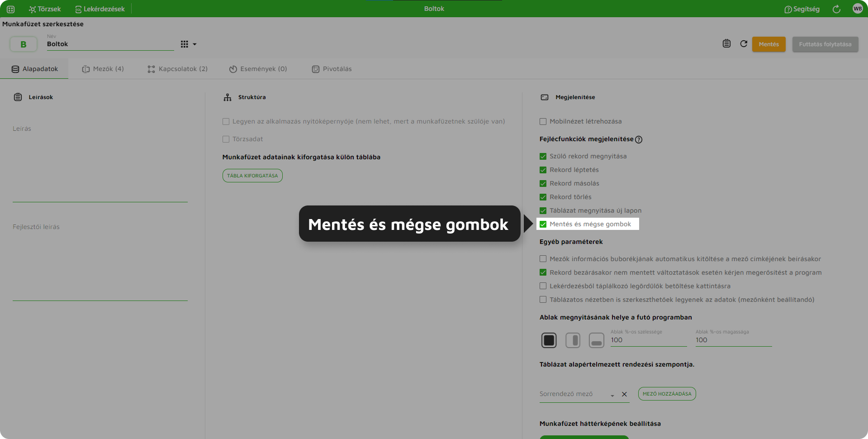Switch to the Alapadatok tab

[34, 69]
